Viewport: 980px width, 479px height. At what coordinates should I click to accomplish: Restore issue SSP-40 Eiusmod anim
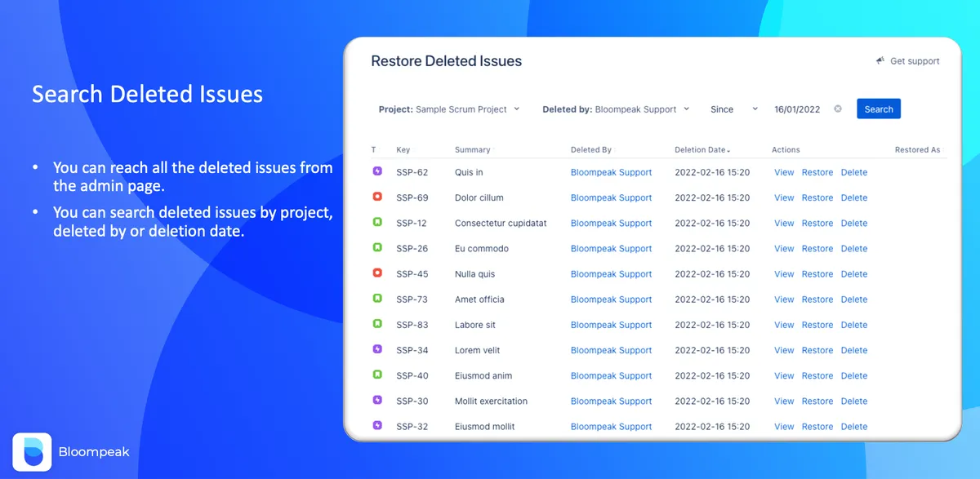click(817, 375)
